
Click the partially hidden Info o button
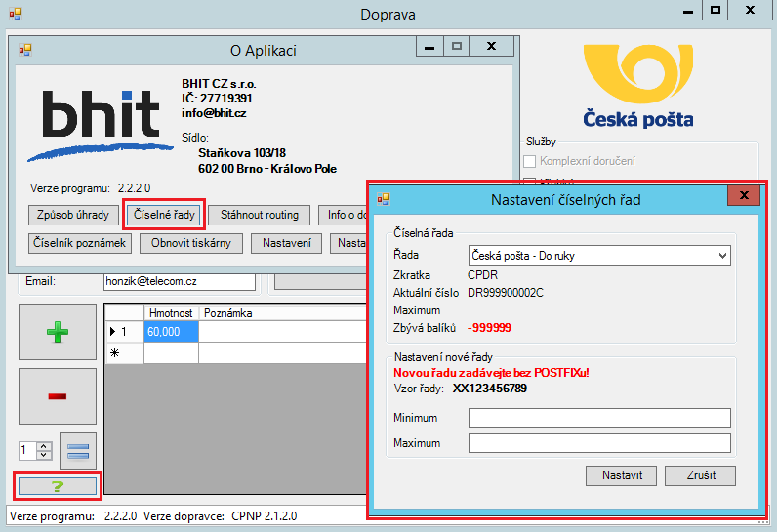(x=343, y=215)
